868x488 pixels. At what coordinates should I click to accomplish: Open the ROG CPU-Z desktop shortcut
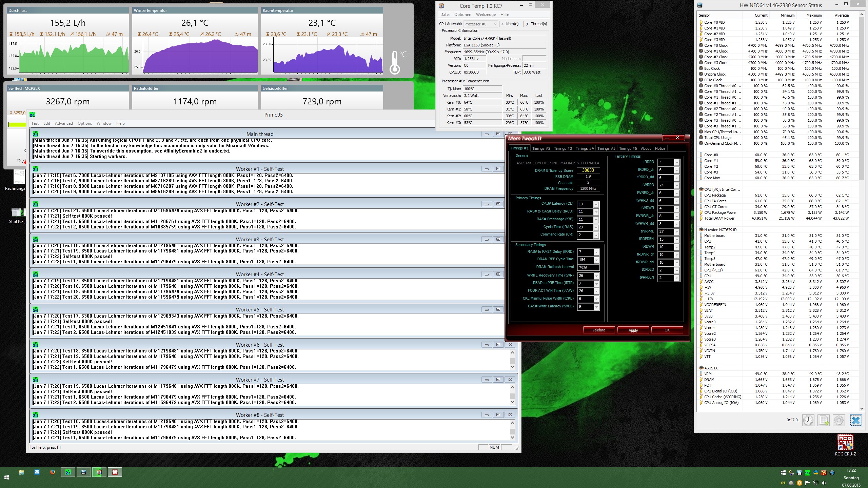[x=845, y=445]
